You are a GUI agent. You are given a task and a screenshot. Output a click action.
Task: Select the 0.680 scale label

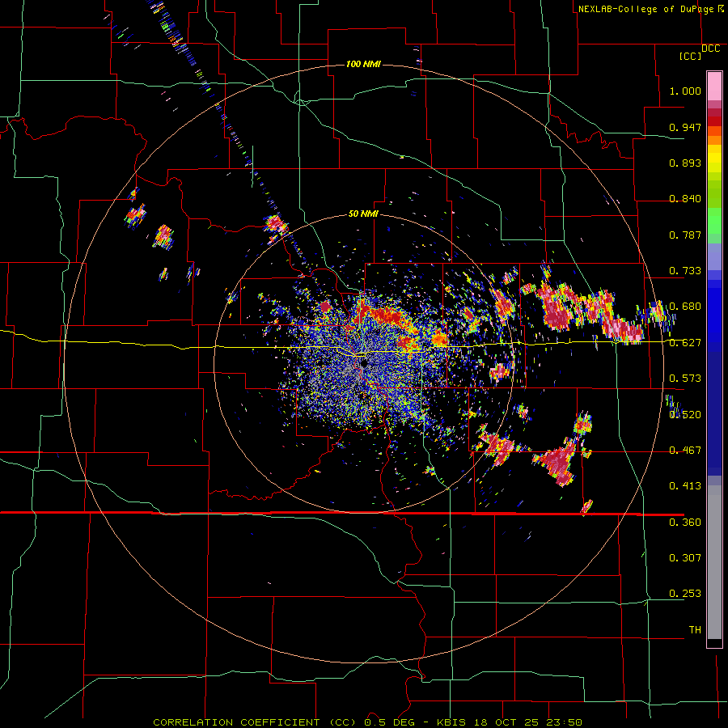tap(685, 307)
